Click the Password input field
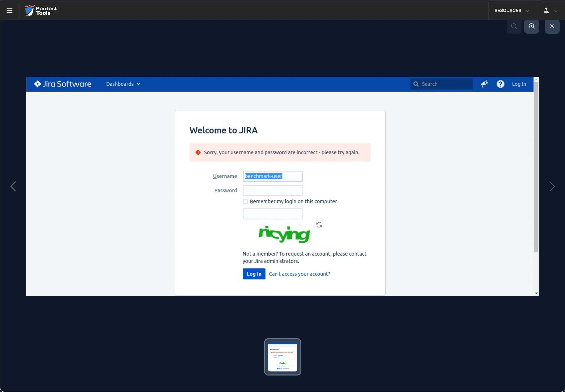The width and height of the screenshot is (565, 392). click(x=273, y=191)
